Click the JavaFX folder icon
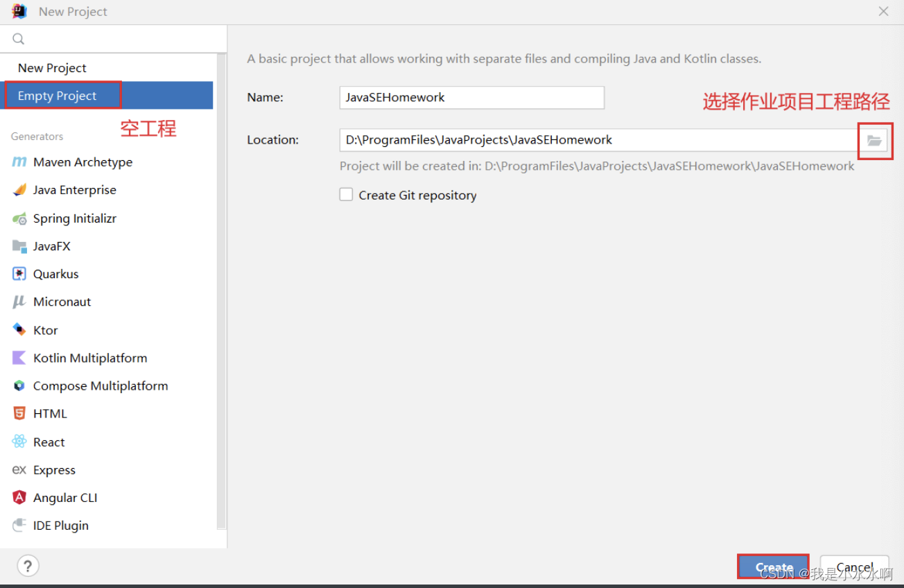 pyautogui.click(x=19, y=246)
